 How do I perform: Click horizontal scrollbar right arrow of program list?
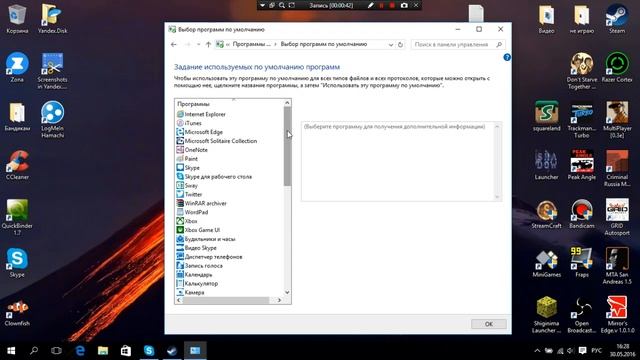[x=280, y=300]
